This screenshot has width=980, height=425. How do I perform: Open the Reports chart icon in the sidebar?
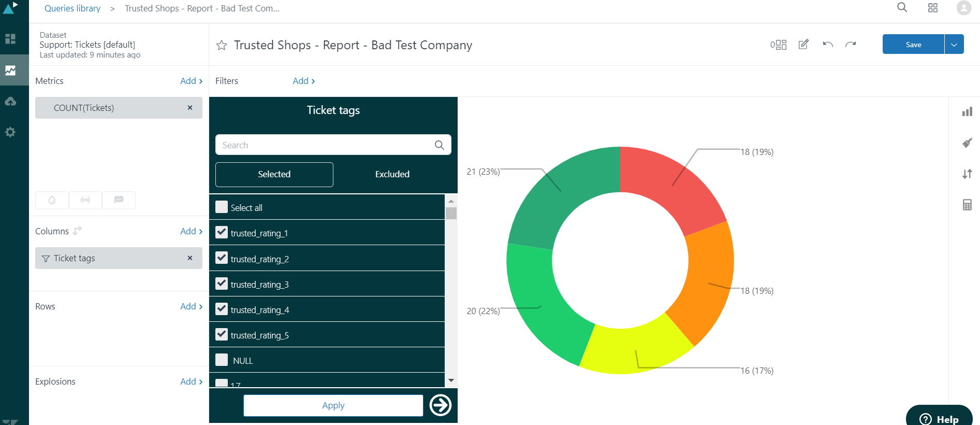(10, 70)
